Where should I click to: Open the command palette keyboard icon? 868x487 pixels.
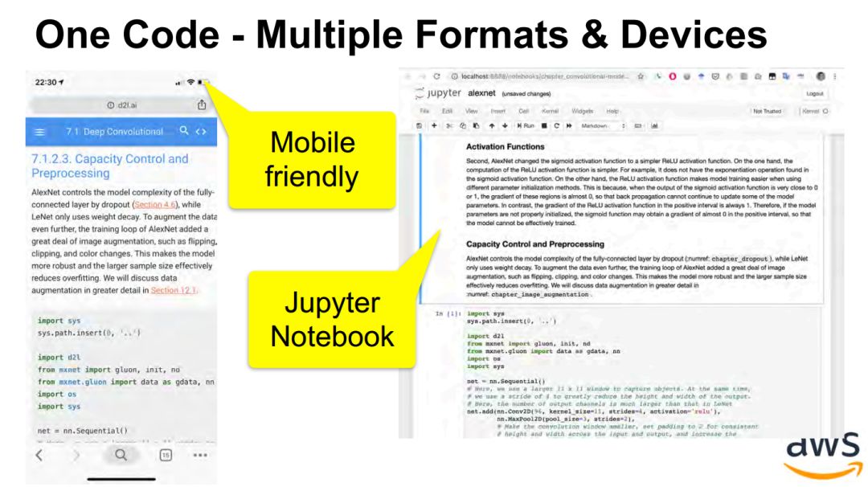click(x=637, y=125)
